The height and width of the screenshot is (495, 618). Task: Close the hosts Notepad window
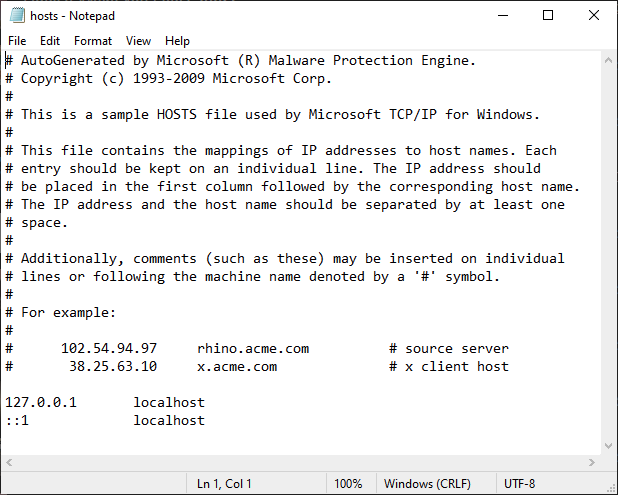point(594,15)
